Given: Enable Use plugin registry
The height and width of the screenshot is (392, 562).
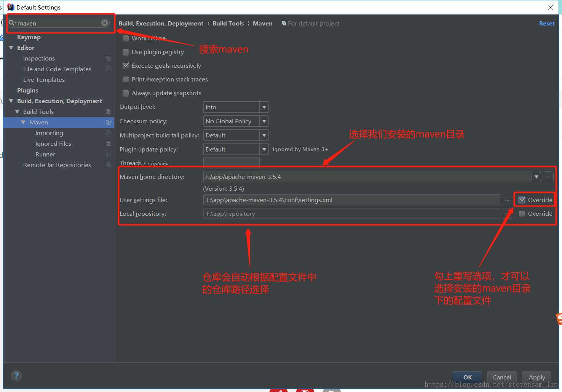Looking at the screenshot, I should pos(126,52).
